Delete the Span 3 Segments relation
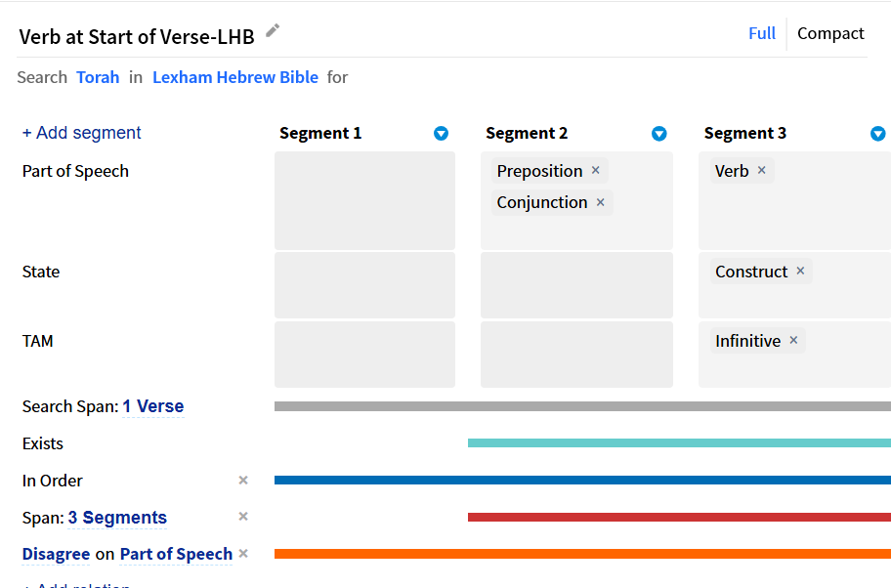This screenshot has height=588, width=891. tap(243, 517)
